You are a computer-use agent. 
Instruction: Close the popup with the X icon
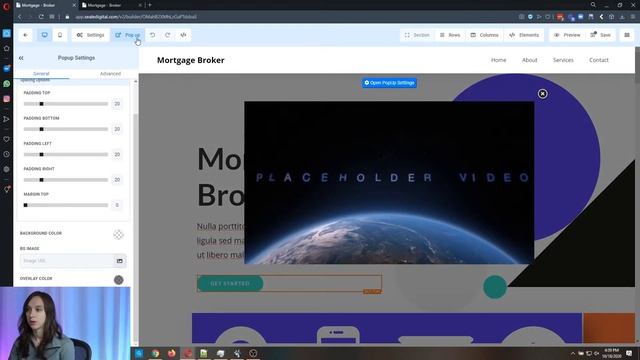coord(542,94)
